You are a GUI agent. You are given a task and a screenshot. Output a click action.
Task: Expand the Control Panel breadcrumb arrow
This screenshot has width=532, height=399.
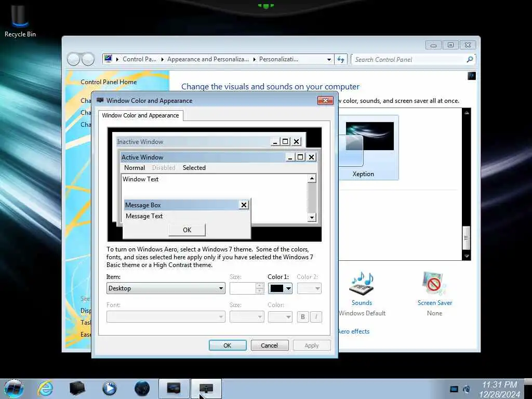(x=162, y=59)
